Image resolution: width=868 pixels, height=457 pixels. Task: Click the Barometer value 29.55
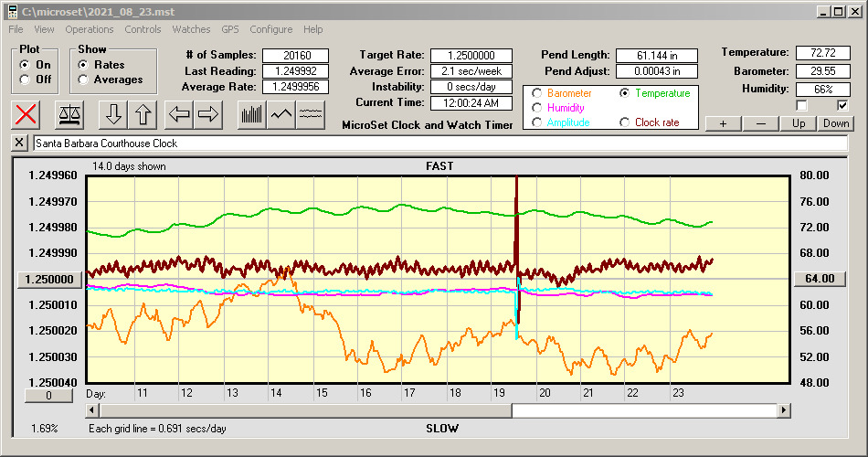click(822, 71)
